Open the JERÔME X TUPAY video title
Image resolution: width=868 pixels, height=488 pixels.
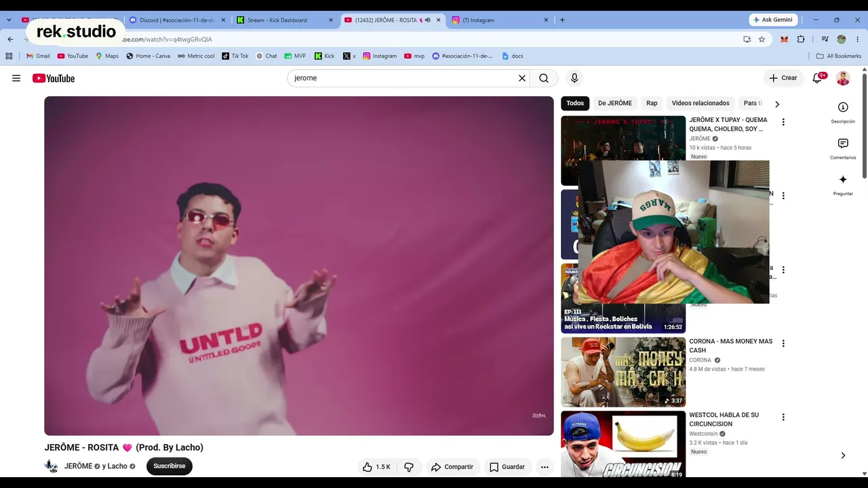pyautogui.click(x=728, y=124)
